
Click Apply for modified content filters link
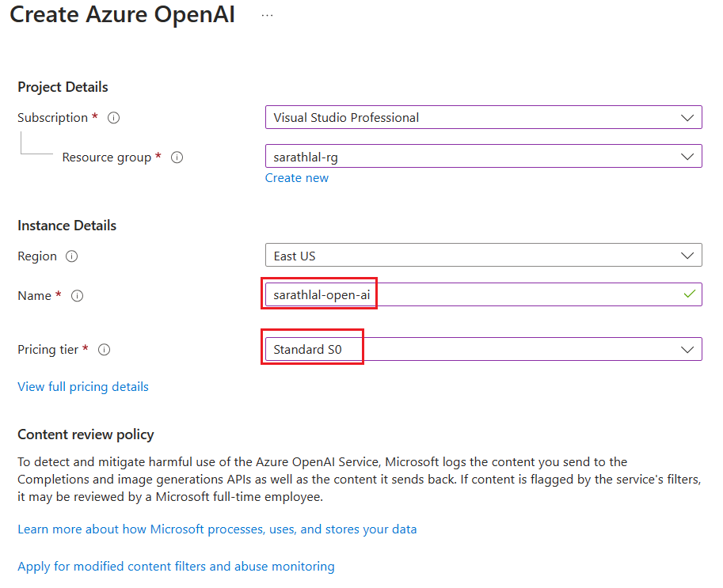(176, 566)
